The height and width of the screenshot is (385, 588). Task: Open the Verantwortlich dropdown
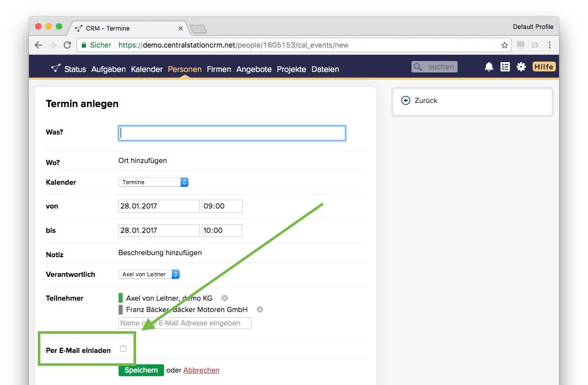click(x=149, y=274)
